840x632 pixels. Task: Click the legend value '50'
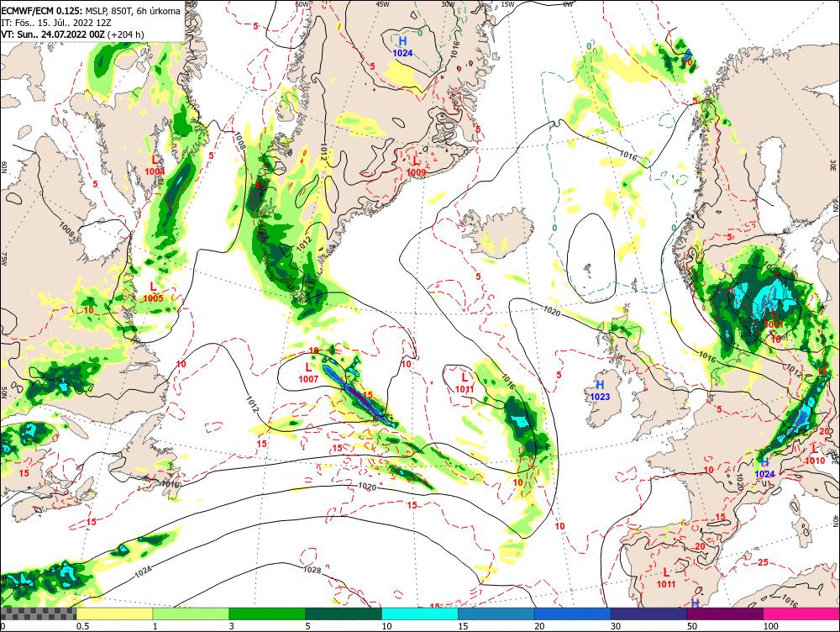click(692, 626)
